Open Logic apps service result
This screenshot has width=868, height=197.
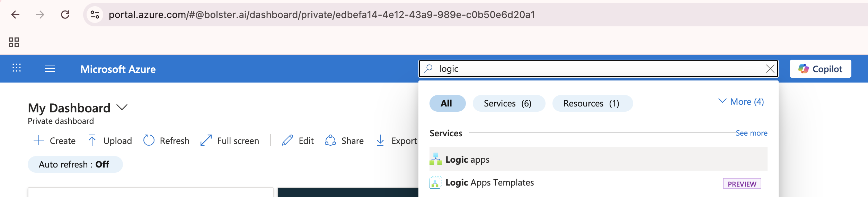(467, 160)
